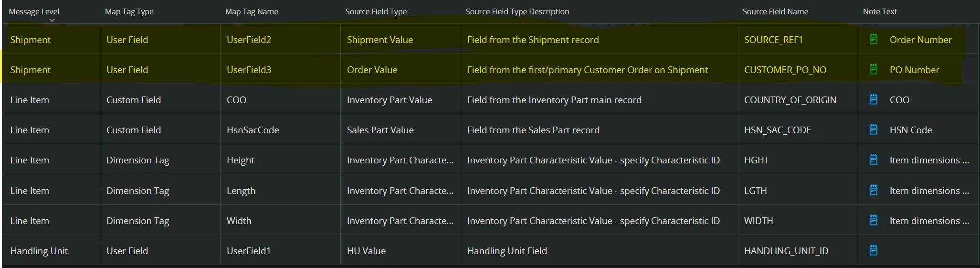
Task: Click the COUNTRY_OF_ORIGIN source field cell
Action: coord(790,100)
